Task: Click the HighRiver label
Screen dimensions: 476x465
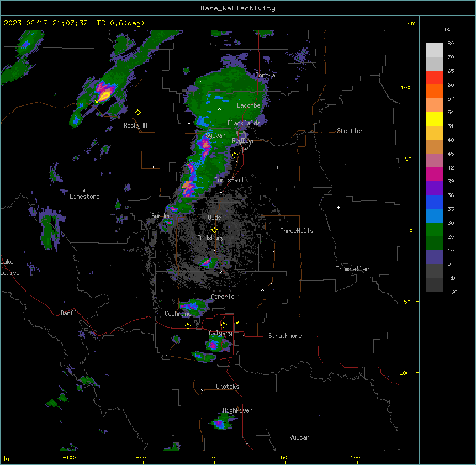Action: click(237, 410)
